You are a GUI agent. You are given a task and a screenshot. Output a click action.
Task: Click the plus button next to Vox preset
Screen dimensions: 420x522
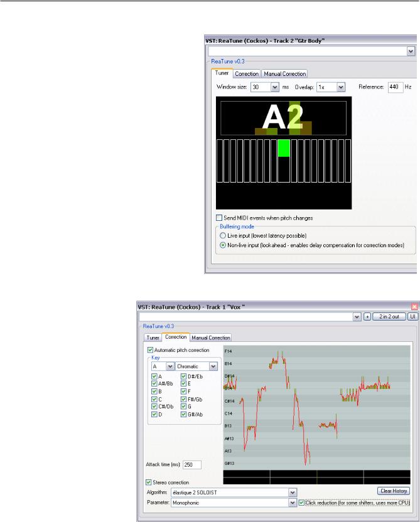[x=367, y=317]
